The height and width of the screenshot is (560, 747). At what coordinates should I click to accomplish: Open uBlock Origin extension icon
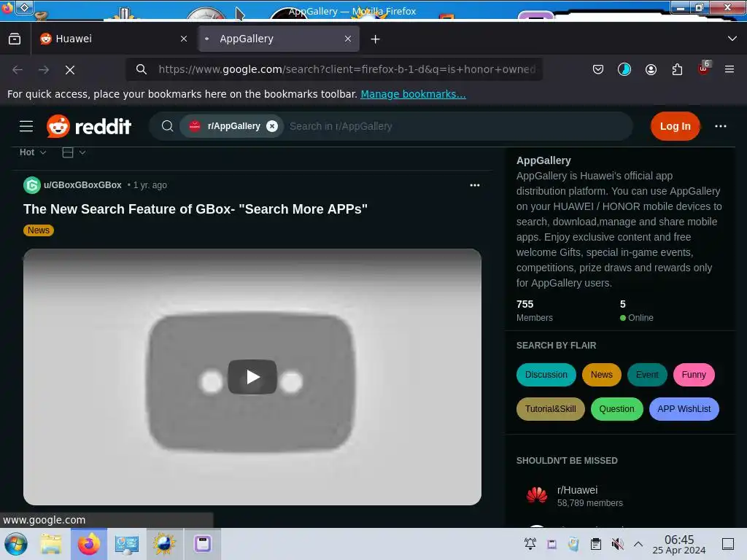pos(704,69)
